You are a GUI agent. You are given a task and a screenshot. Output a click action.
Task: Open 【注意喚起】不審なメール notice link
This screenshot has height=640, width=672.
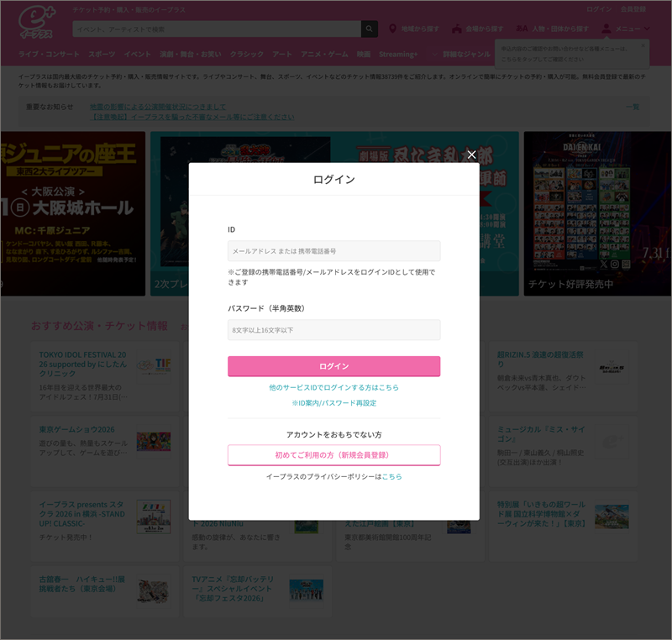pos(192,117)
